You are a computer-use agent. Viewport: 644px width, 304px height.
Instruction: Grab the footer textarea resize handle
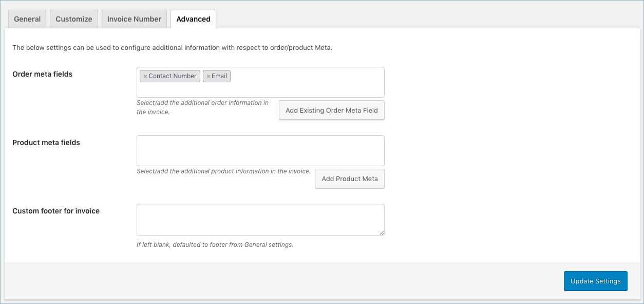click(x=382, y=233)
